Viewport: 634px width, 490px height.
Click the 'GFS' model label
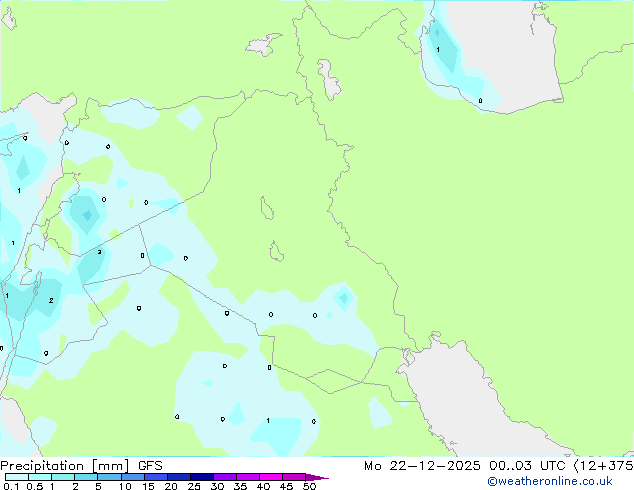coord(150,466)
